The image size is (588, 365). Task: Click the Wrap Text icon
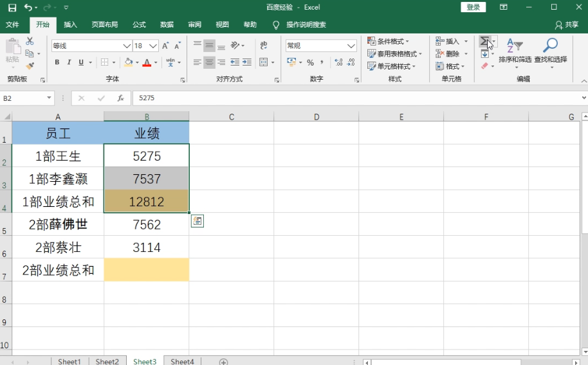point(264,46)
